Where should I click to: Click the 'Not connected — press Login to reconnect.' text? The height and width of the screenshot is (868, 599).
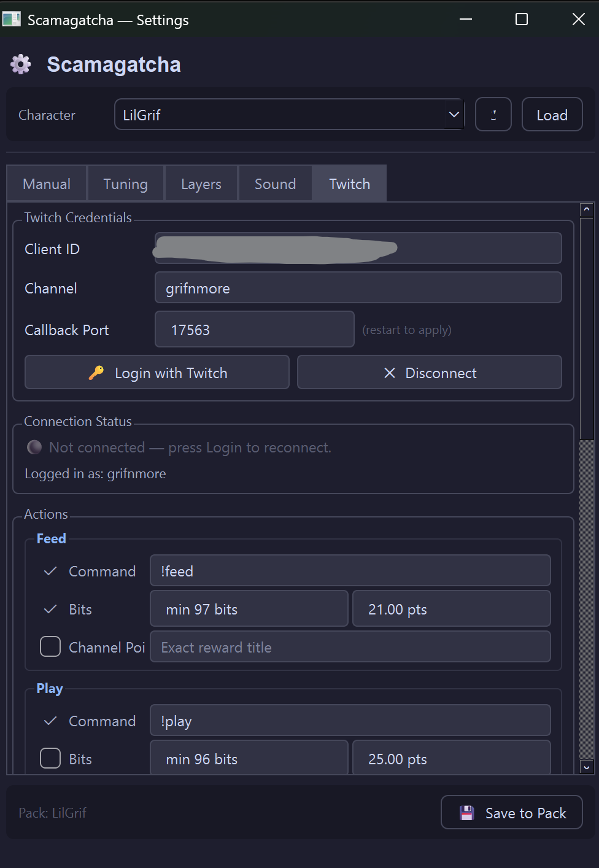[190, 448]
